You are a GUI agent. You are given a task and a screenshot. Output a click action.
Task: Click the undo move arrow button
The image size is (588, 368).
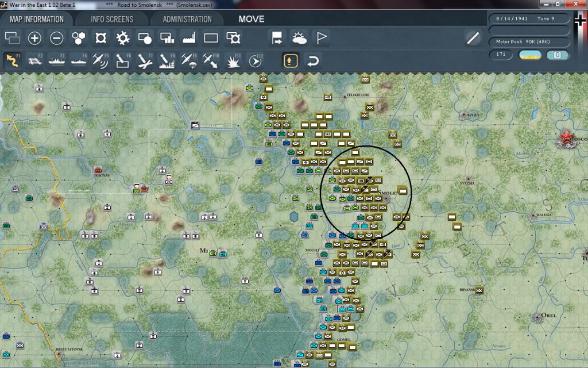point(312,60)
